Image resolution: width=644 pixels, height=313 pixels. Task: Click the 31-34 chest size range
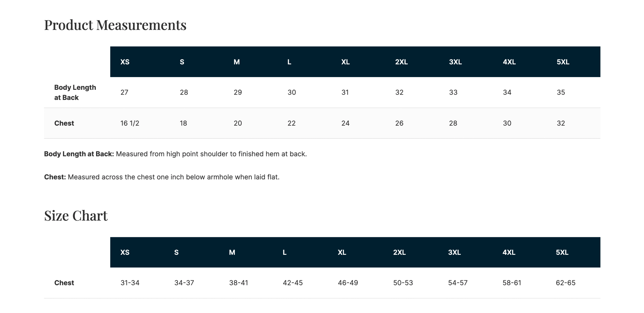pyautogui.click(x=130, y=283)
